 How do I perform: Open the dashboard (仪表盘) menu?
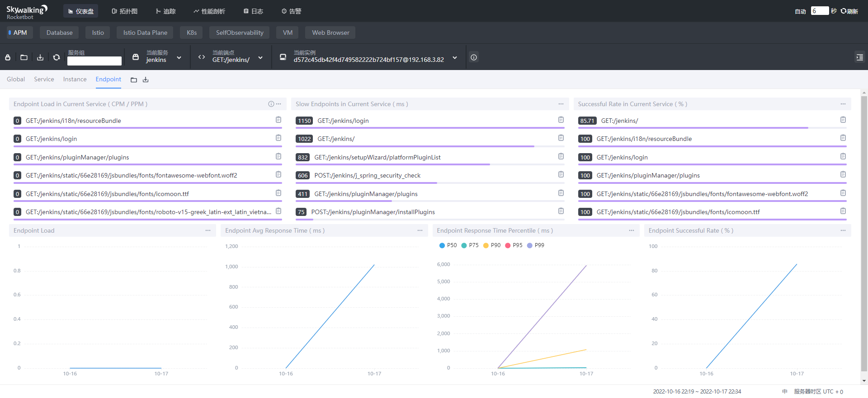click(81, 11)
